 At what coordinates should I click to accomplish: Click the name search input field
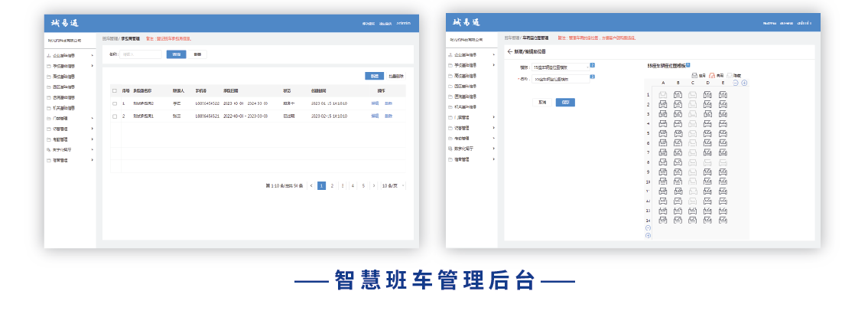(x=141, y=54)
